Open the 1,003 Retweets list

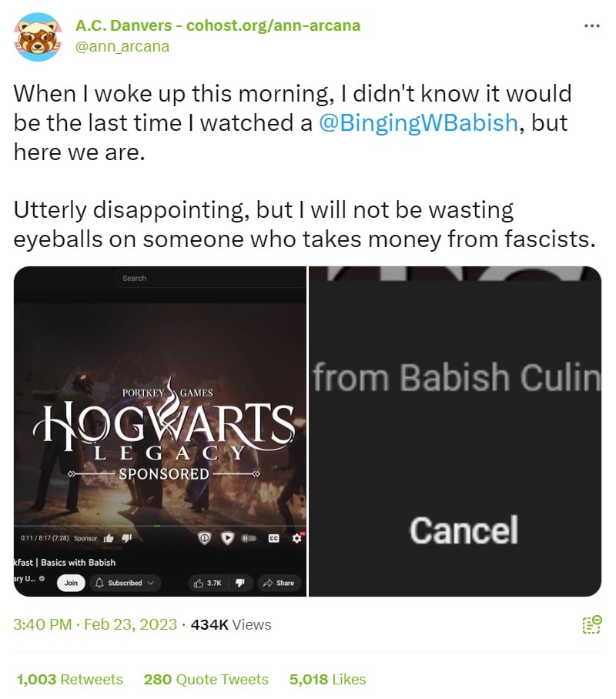coord(69,679)
